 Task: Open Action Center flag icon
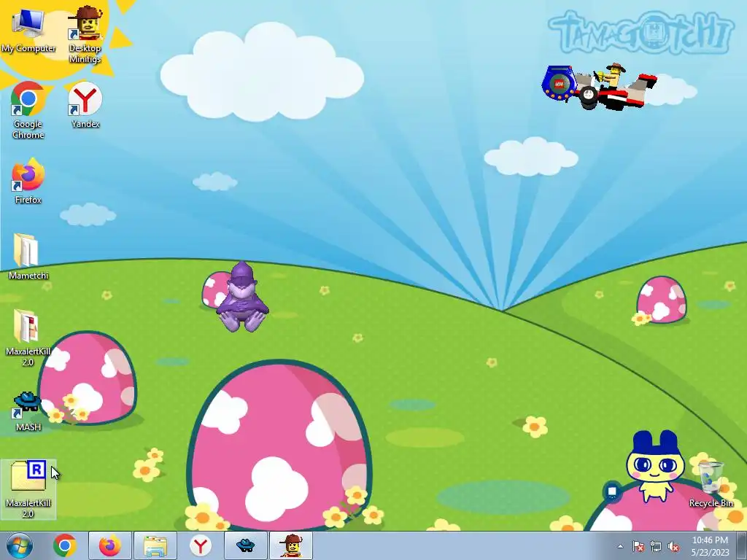pos(638,546)
